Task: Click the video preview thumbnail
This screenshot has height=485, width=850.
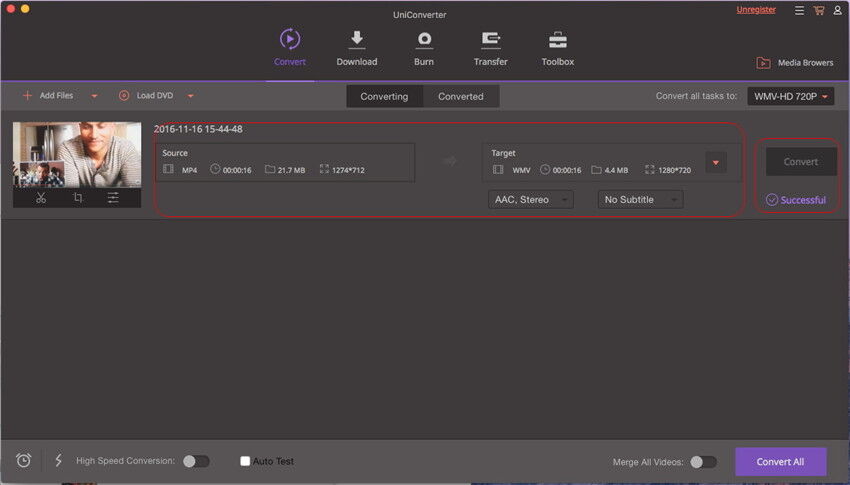Action: (x=77, y=155)
